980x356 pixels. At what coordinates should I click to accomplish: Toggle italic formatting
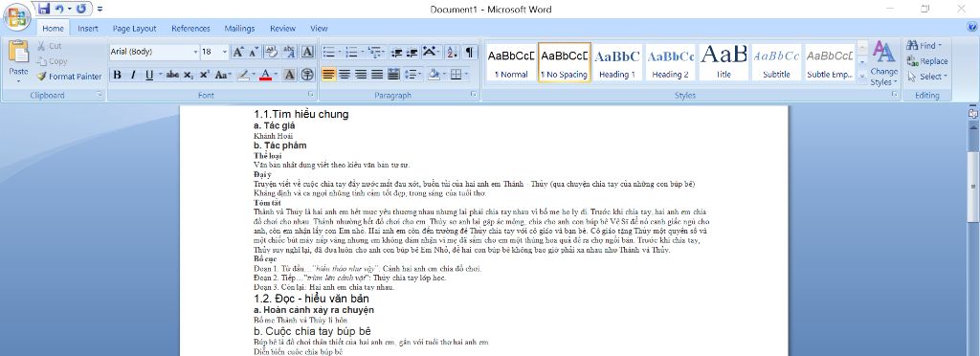coord(132,75)
